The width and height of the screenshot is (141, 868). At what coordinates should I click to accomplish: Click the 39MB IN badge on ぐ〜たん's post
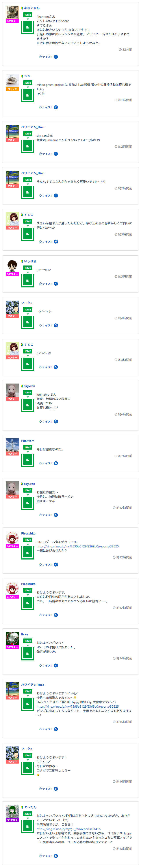pyautogui.click(x=28, y=821)
